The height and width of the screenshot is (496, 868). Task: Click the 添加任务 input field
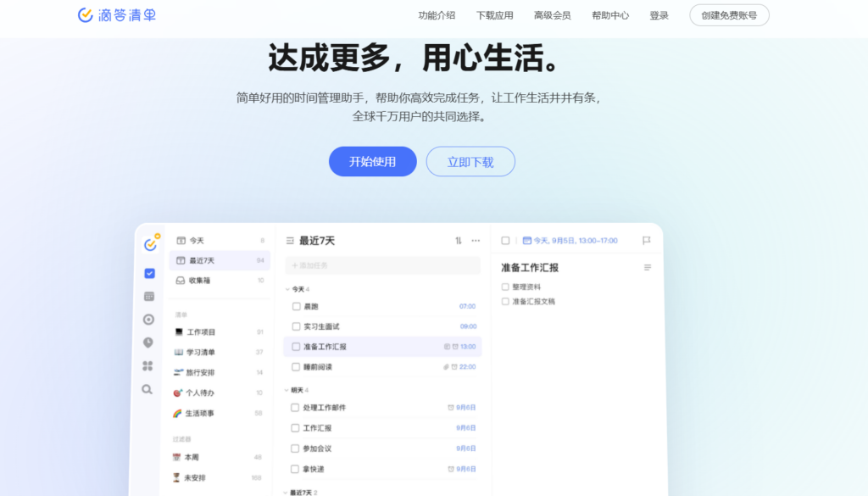[381, 265]
